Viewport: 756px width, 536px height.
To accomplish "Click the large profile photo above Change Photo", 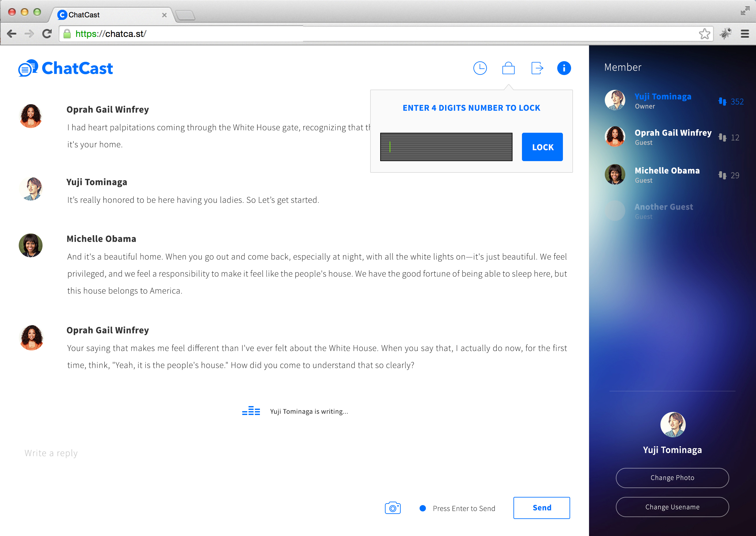I will [x=673, y=424].
